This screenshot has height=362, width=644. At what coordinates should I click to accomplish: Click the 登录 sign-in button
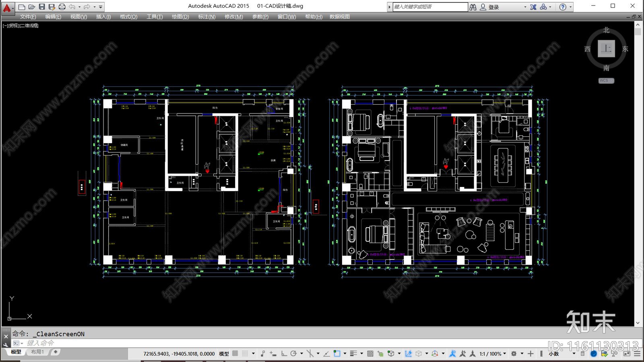(493, 7)
